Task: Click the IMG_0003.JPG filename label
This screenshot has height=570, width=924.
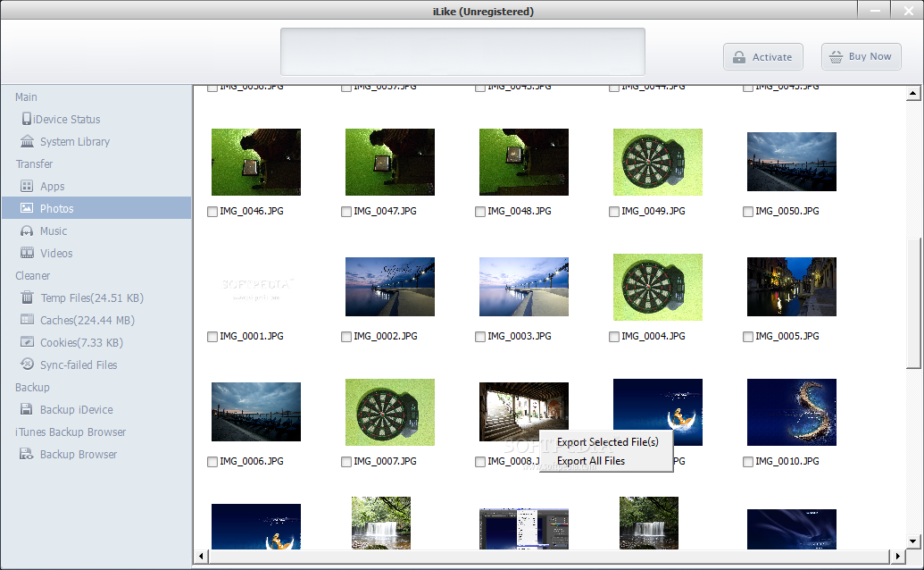Action: 520,336
